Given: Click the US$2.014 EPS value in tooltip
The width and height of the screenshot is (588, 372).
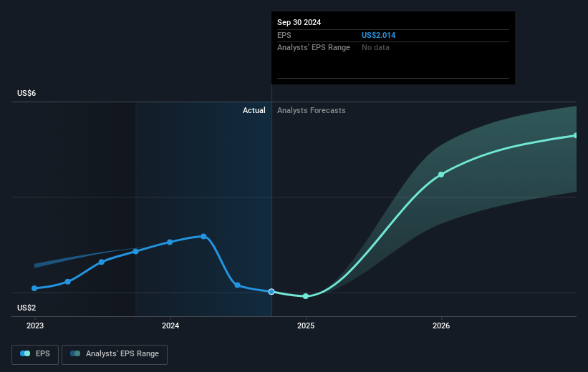Looking at the screenshot, I should click(378, 35).
